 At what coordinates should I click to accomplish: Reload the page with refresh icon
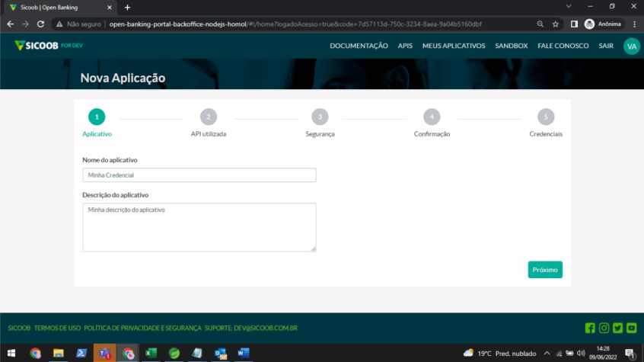coord(40,24)
